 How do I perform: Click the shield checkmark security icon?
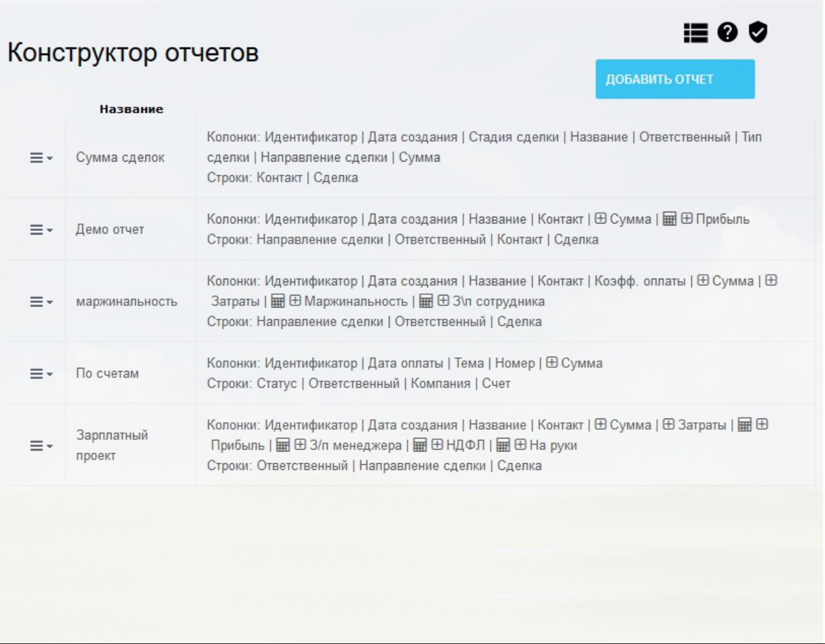pos(757,32)
